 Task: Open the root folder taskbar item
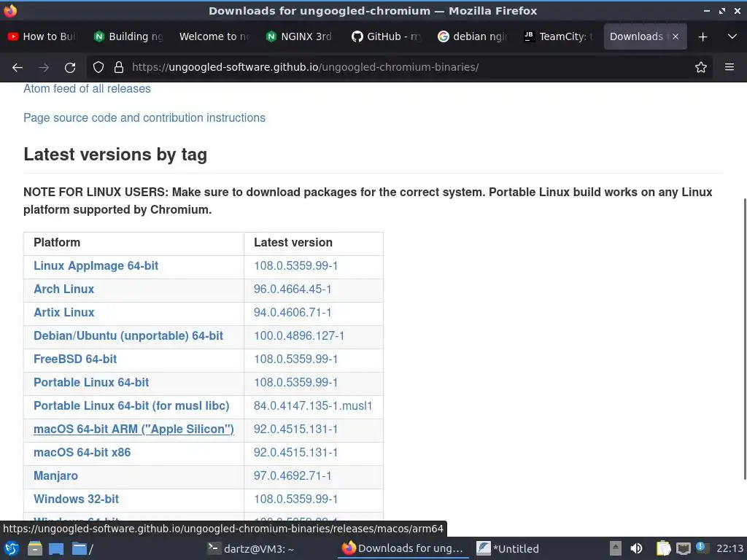pyautogui.click(x=82, y=548)
